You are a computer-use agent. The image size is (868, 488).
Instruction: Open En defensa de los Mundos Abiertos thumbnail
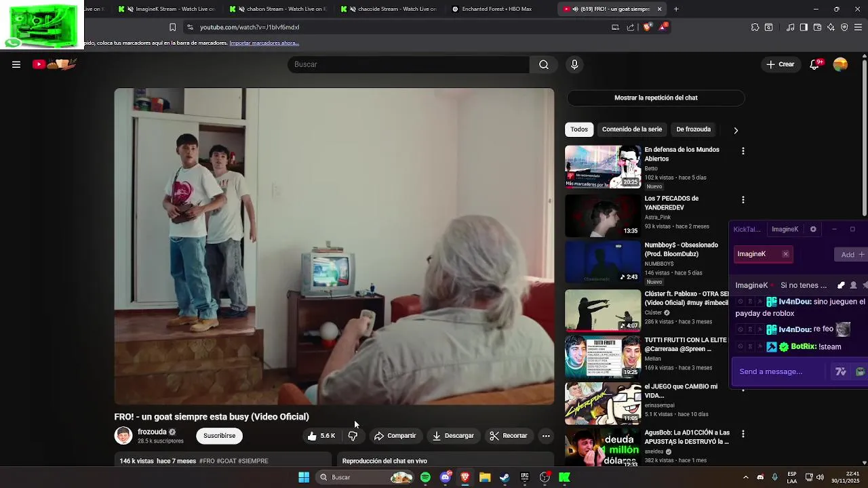[x=603, y=167]
